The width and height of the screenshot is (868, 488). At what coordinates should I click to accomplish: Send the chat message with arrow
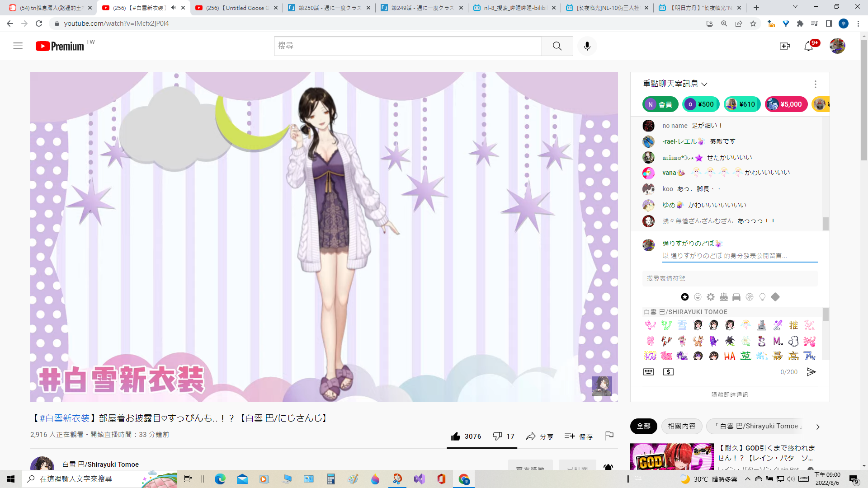[x=811, y=372]
